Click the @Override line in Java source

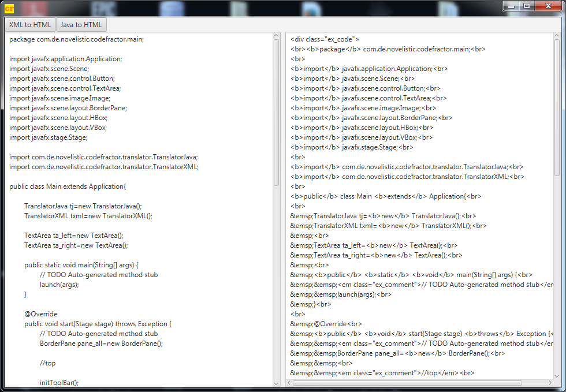tap(40, 314)
